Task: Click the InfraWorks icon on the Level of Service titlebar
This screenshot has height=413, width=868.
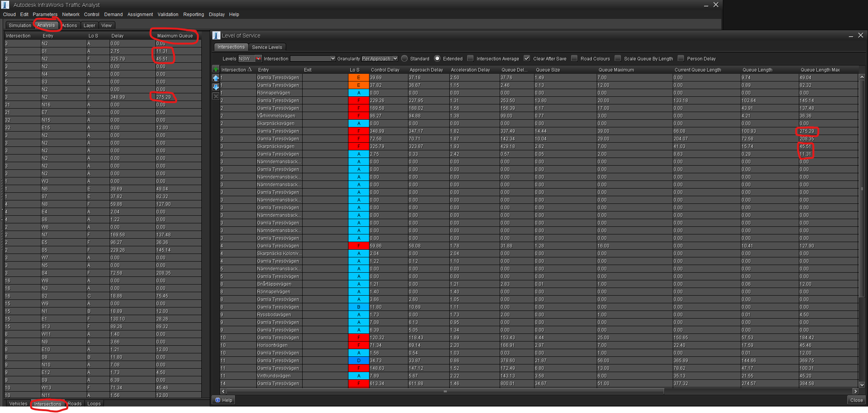Action: (x=216, y=35)
